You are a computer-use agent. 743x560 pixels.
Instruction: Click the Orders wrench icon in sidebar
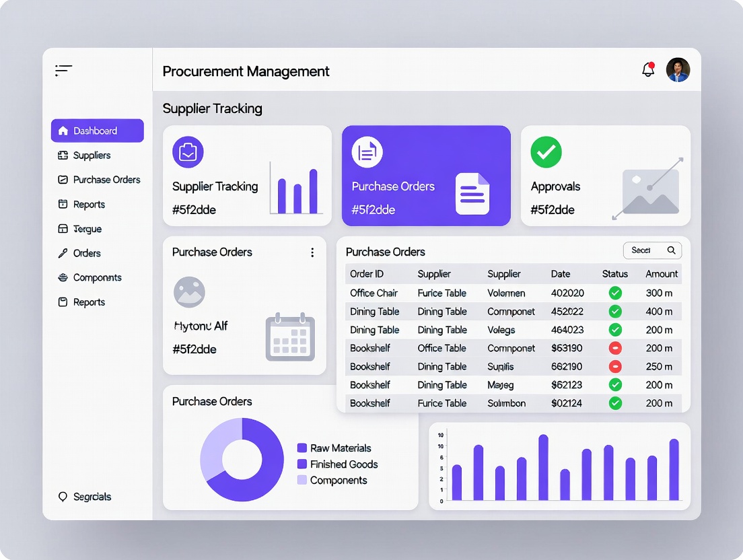pos(63,254)
